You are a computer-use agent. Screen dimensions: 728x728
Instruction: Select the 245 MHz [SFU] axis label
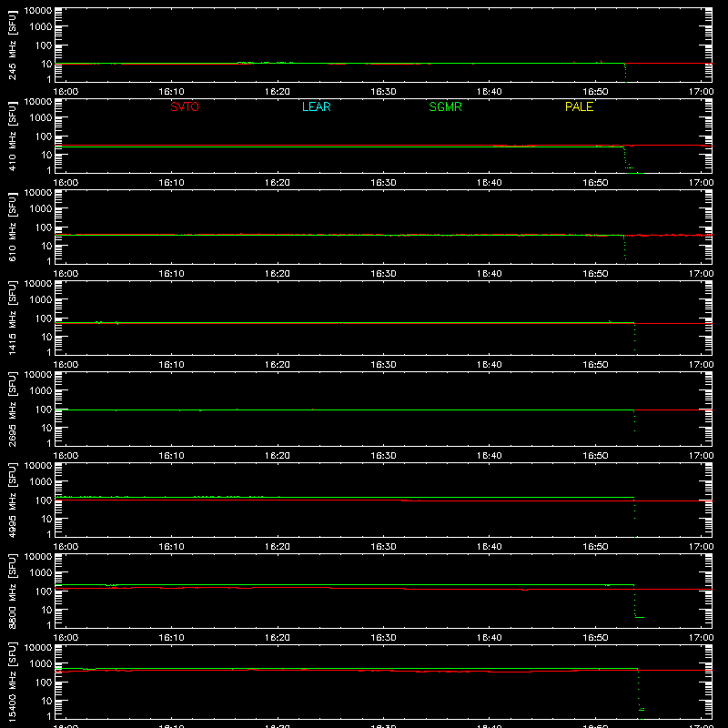coord(12,45)
